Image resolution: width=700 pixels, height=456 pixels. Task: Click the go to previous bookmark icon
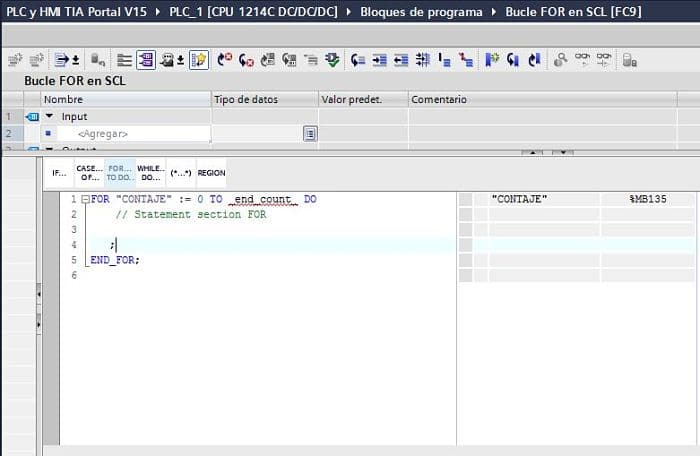535,60
